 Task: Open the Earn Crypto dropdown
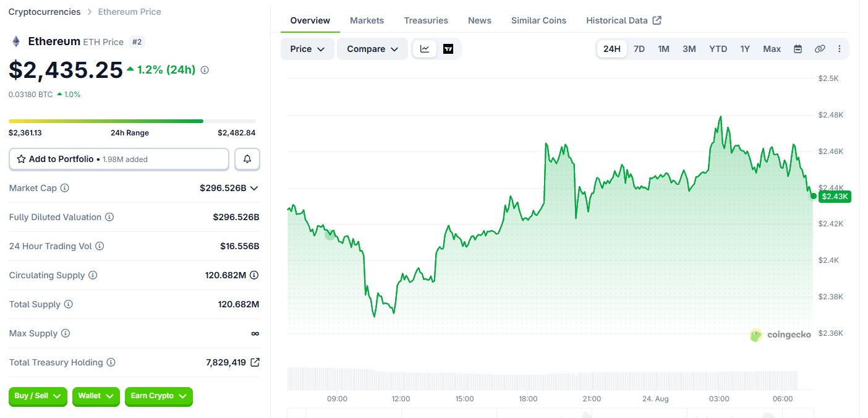tap(159, 396)
